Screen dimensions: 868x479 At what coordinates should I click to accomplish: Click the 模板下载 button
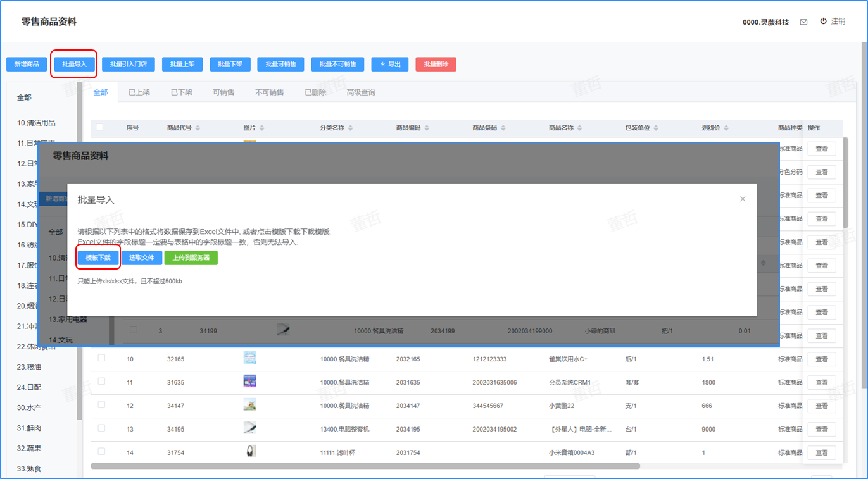[98, 258]
